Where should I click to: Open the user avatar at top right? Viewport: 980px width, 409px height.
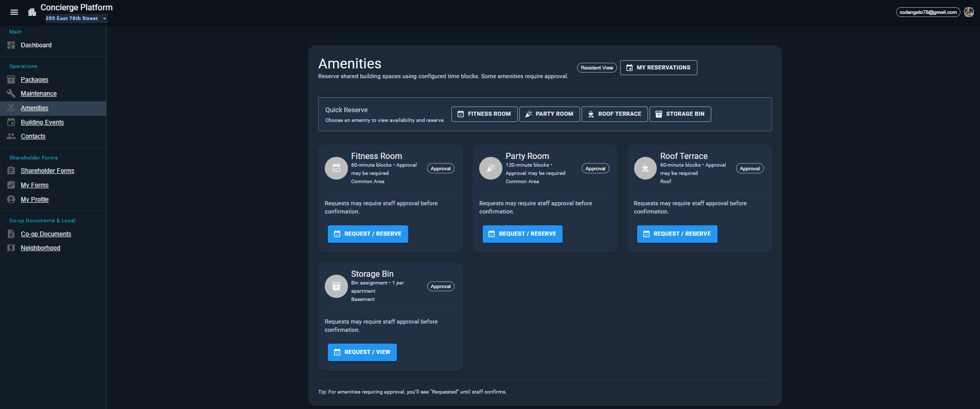tap(969, 12)
